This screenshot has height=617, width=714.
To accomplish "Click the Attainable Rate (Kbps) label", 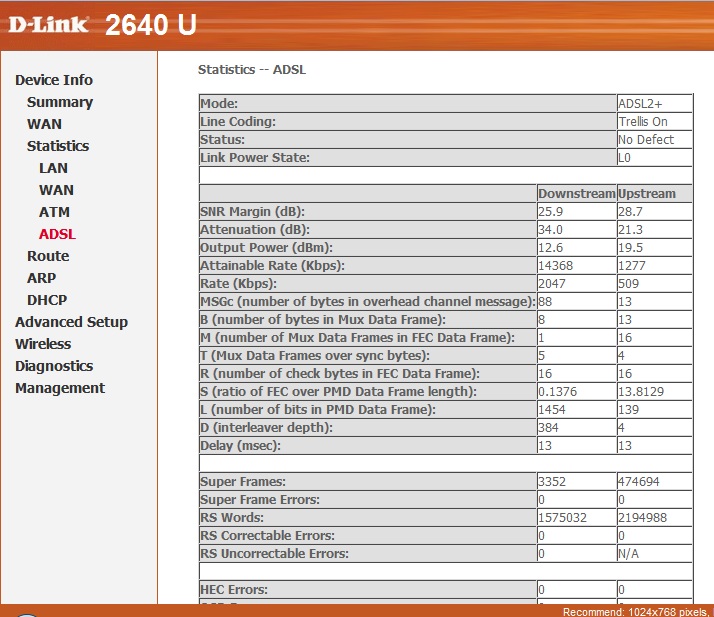I will click(272, 265).
